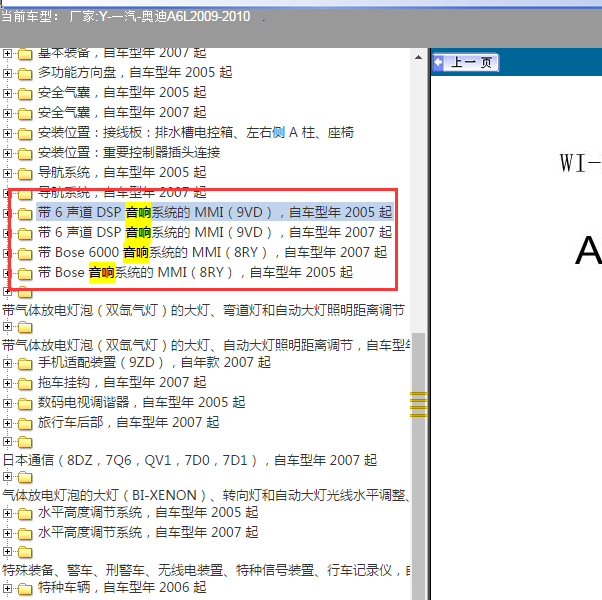Select 旅行车后部，自车型年 2007 起
The height and width of the screenshot is (600, 602).
(128, 423)
